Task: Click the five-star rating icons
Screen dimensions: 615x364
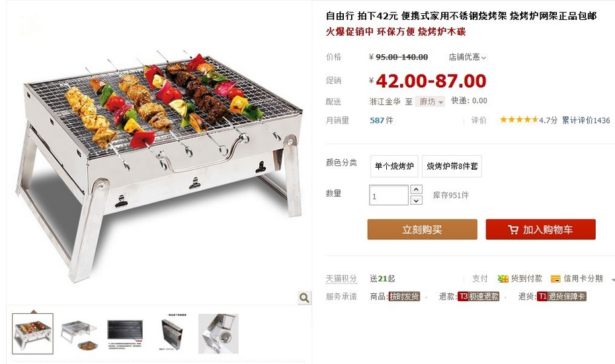Action: [518, 120]
